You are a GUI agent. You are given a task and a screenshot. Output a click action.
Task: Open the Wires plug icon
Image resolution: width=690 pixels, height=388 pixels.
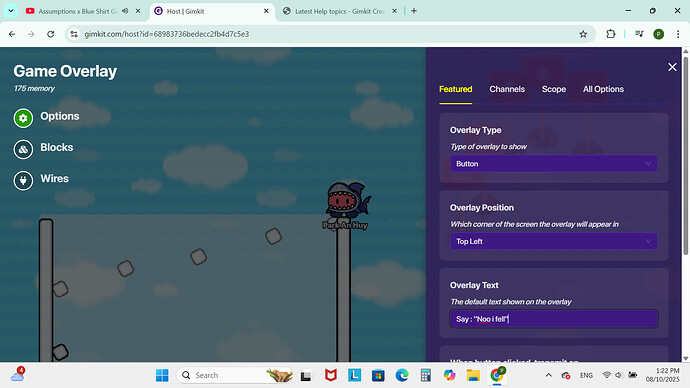pos(23,180)
